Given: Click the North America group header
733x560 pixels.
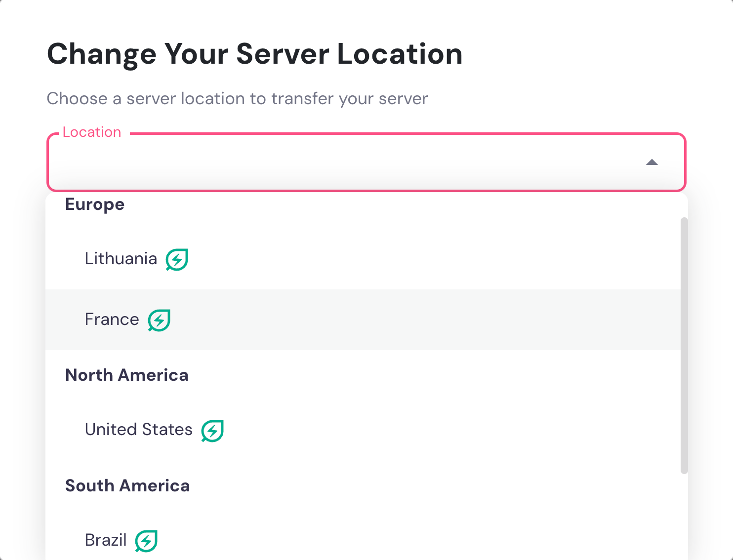Looking at the screenshot, I should (126, 375).
